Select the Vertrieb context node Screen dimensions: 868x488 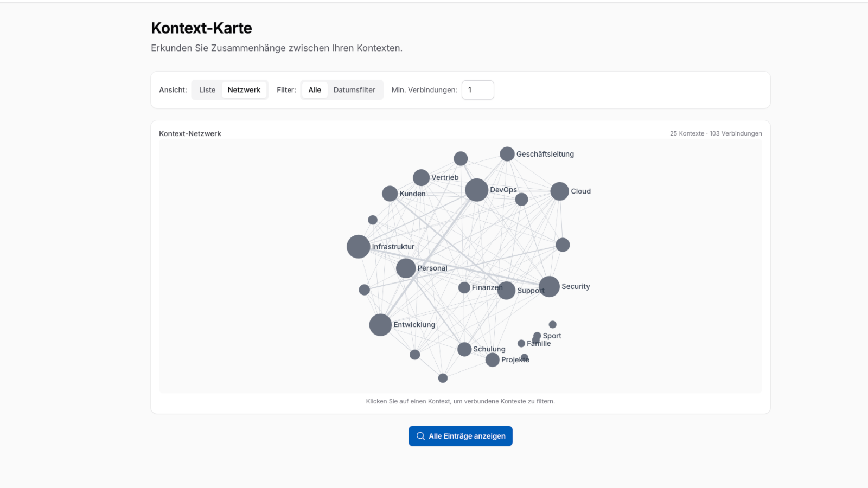pyautogui.click(x=421, y=177)
